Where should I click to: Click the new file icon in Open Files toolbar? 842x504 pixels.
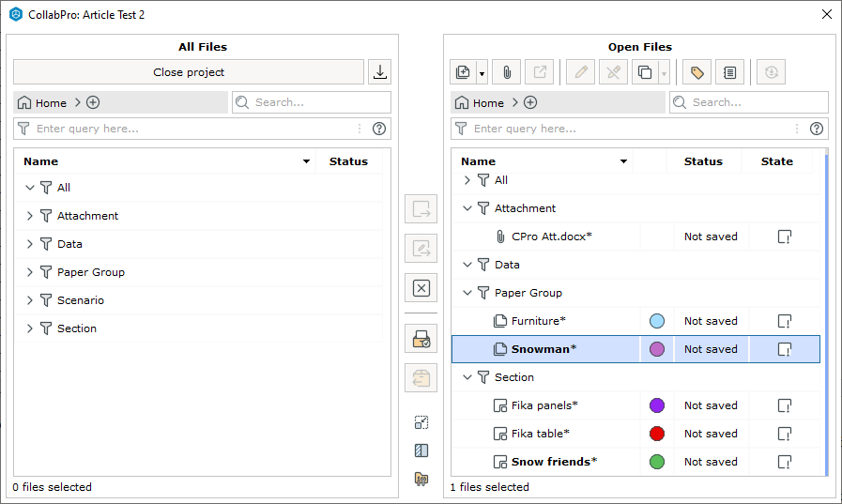[463, 72]
